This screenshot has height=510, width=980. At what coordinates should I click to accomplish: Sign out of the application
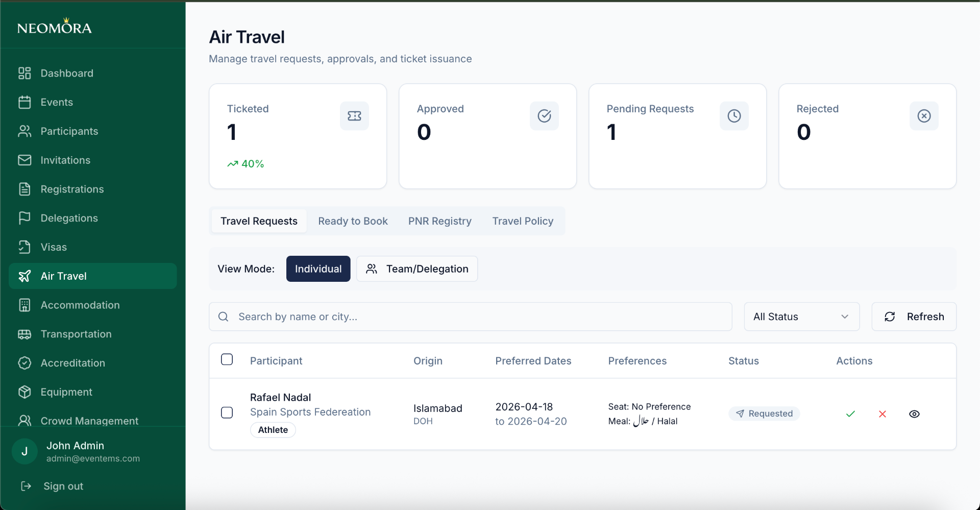(x=63, y=486)
